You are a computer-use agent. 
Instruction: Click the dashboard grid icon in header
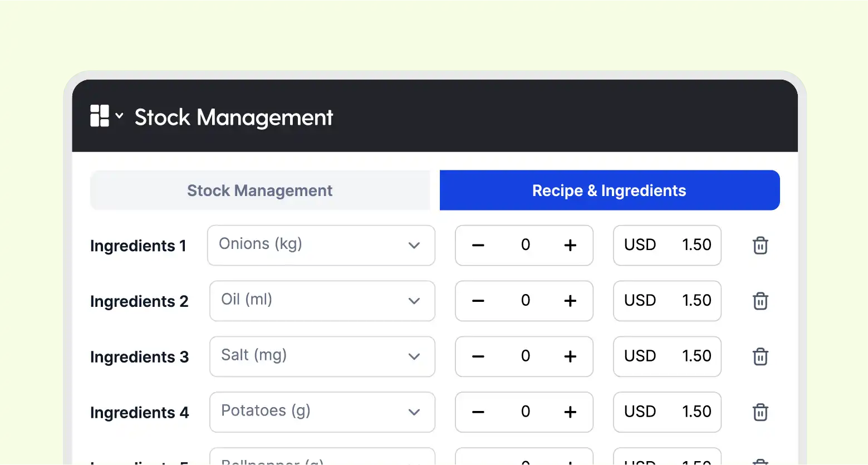100,116
